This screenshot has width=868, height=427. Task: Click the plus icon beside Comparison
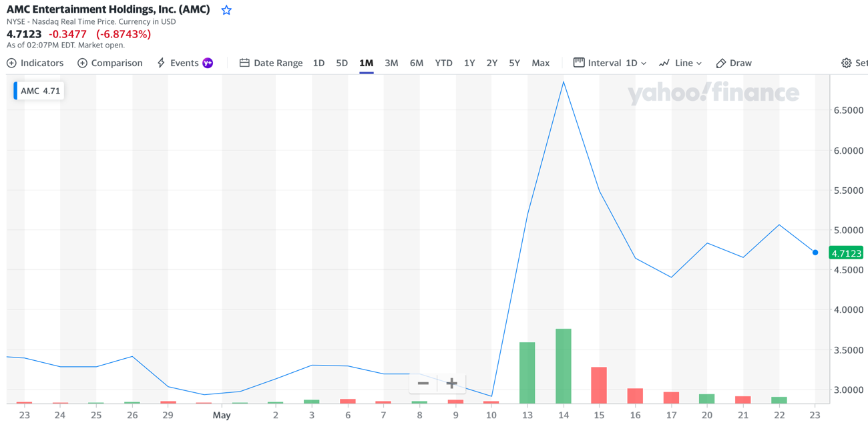pyautogui.click(x=82, y=63)
